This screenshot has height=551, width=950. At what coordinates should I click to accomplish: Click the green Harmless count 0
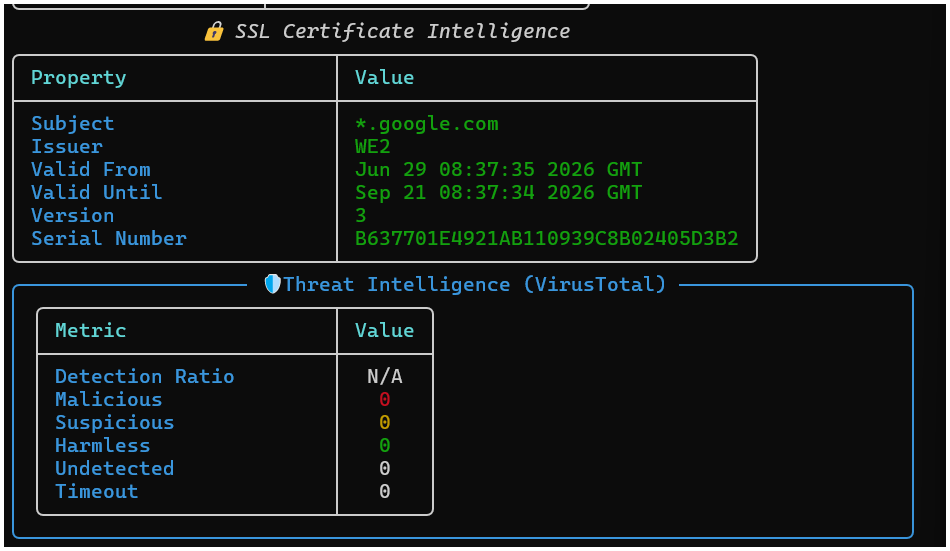click(384, 446)
